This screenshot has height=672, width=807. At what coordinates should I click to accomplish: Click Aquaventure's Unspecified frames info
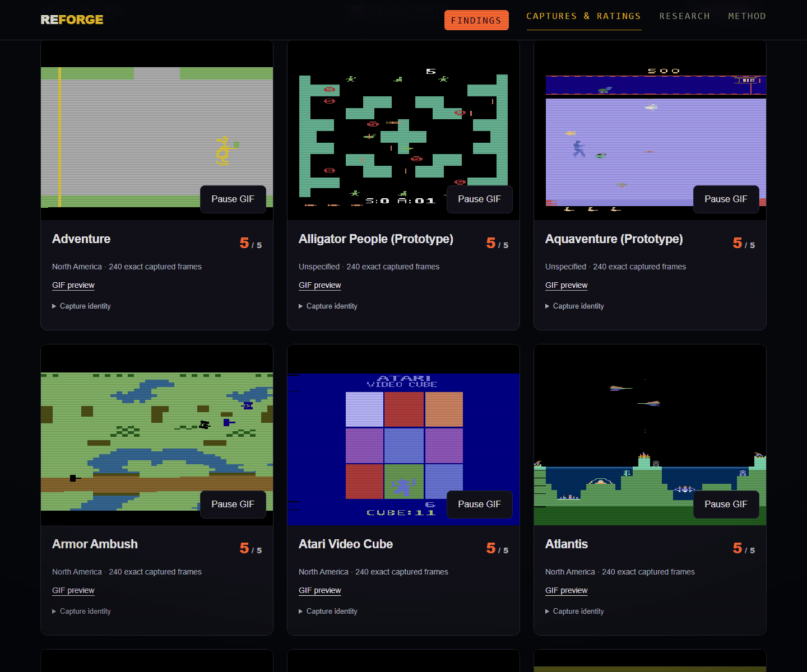pyautogui.click(x=616, y=267)
